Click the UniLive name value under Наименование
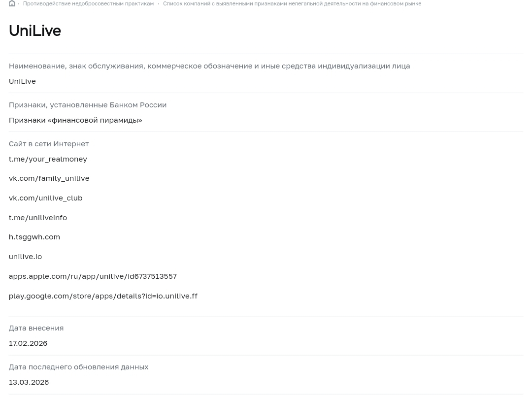 (x=22, y=81)
